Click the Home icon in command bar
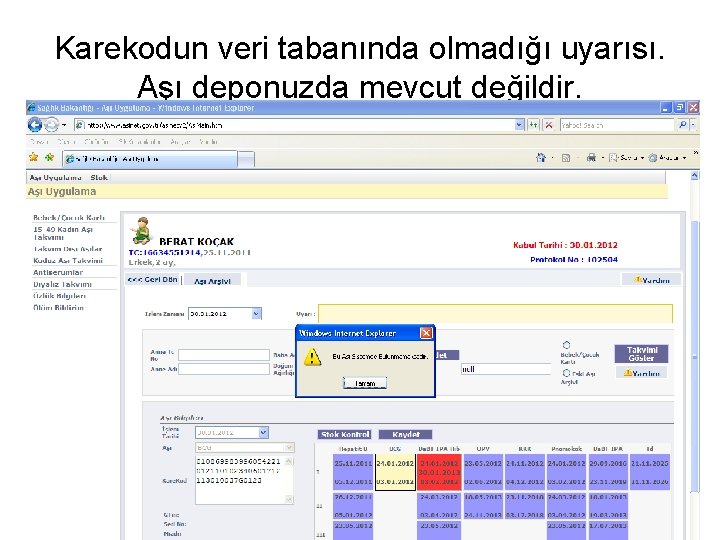720x540 pixels. point(541,158)
